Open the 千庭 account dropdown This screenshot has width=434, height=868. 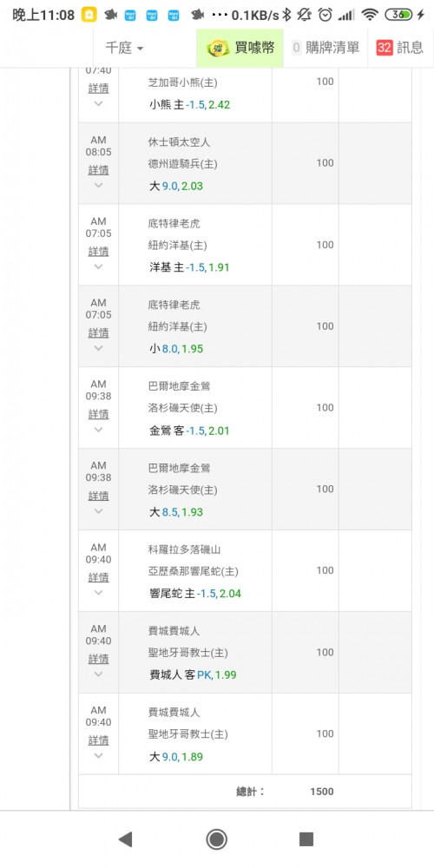124,48
